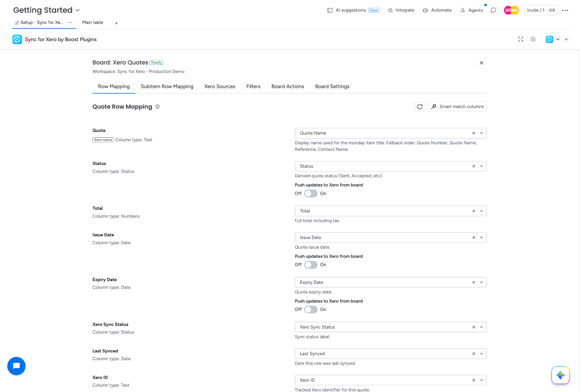The height and width of the screenshot is (392, 580).
Task: Clear the Total column selection
Action: [474, 211]
